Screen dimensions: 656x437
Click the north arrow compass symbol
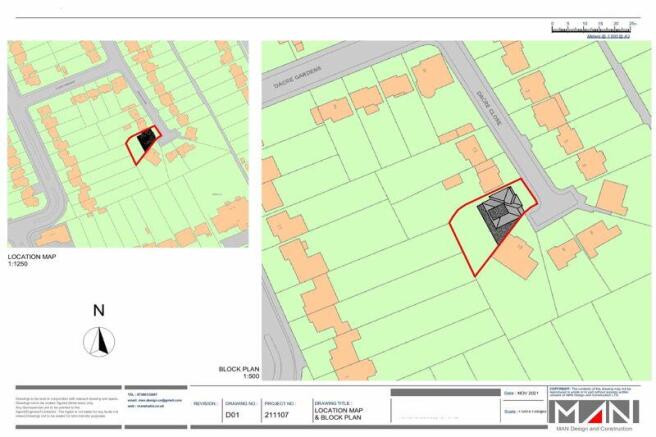98,343
